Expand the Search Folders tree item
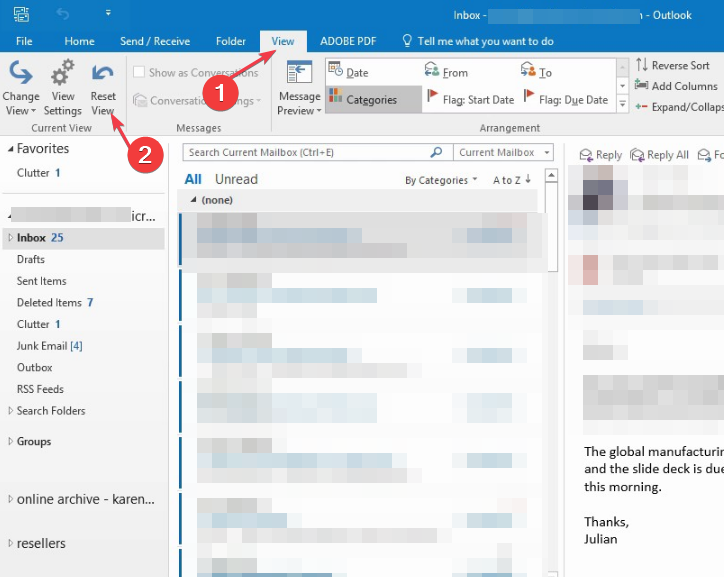The width and height of the screenshot is (724, 577). click(10, 411)
